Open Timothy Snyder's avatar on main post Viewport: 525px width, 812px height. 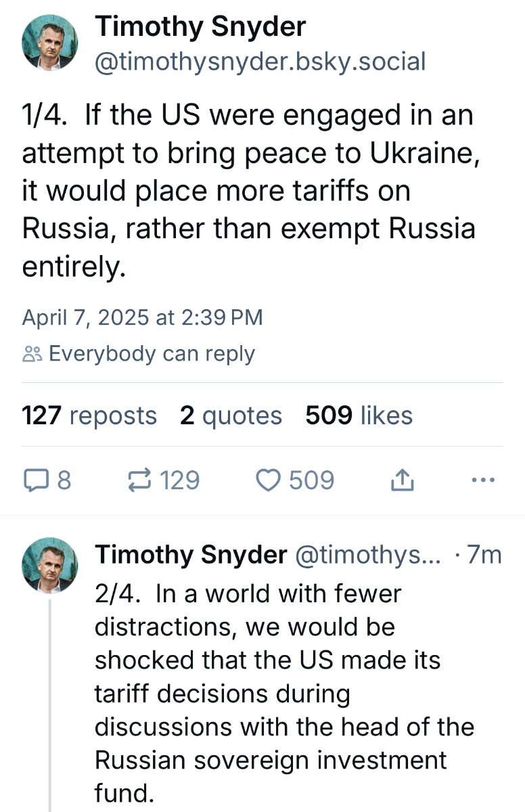(x=50, y=44)
